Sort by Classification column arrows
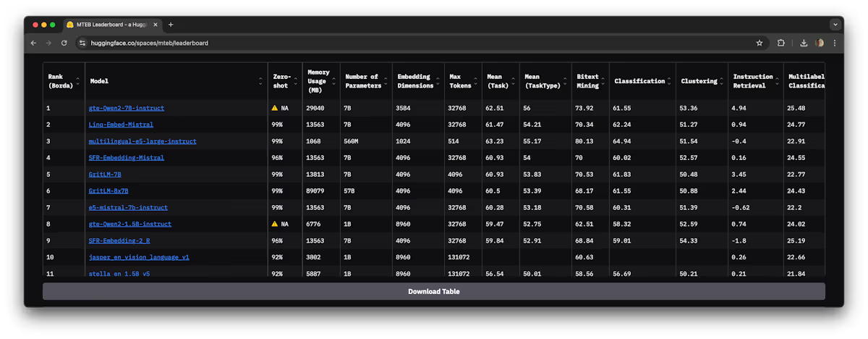 pyautogui.click(x=669, y=81)
